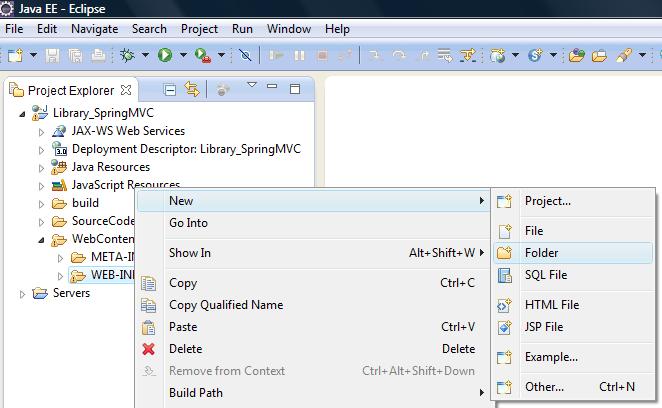Toggle Link with Editor icon
Image resolution: width=662 pixels, height=408 pixels.
[192, 89]
